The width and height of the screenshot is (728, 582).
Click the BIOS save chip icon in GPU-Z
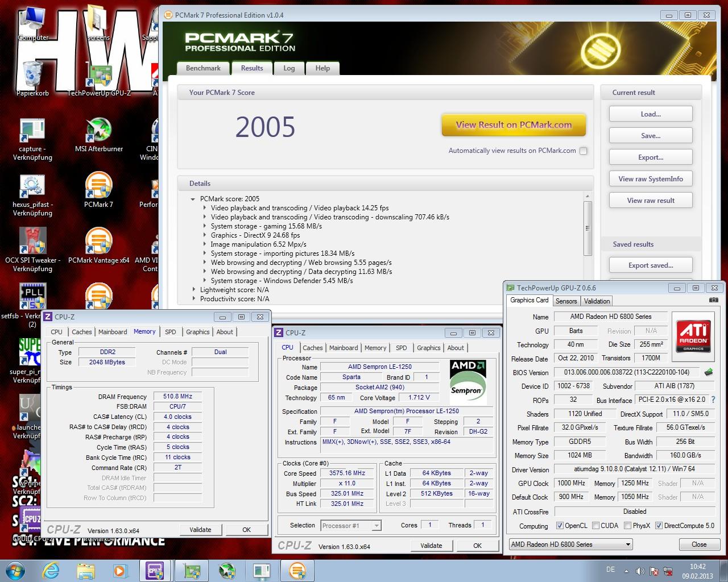pyautogui.click(x=709, y=372)
